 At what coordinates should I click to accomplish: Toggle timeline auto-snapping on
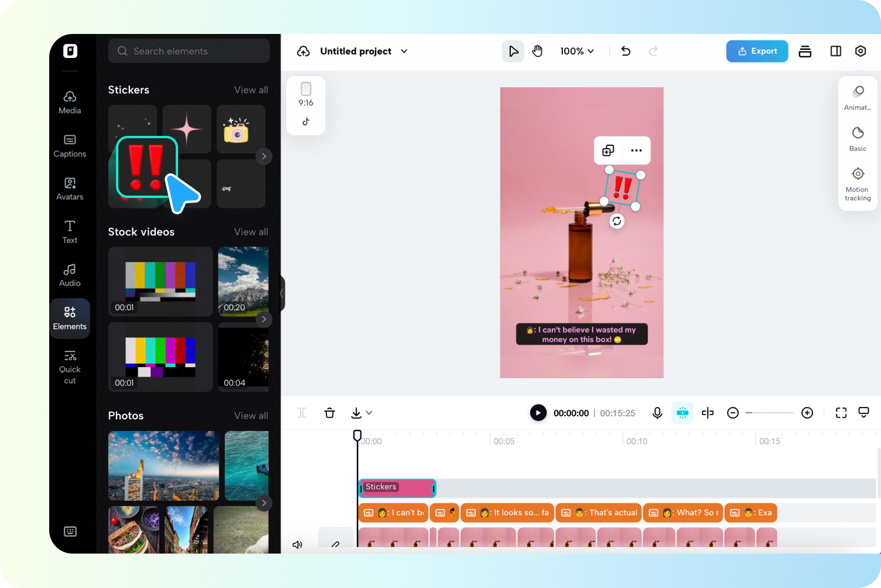pos(682,413)
